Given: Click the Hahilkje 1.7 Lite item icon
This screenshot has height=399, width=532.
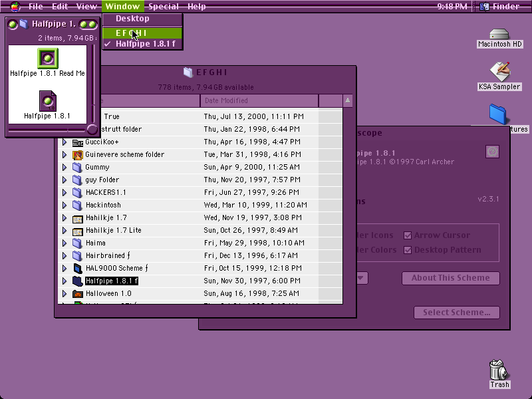Looking at the screenshot, I should coord(78,231).
